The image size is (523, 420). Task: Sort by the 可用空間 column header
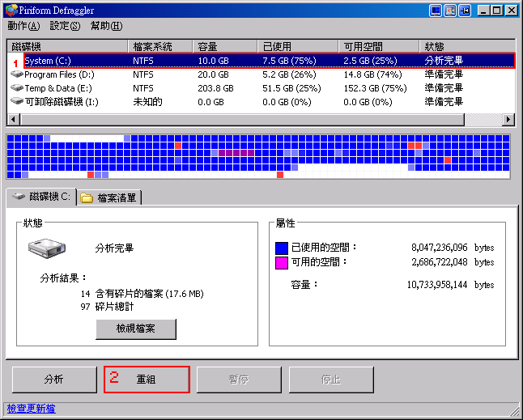(379, 46)
